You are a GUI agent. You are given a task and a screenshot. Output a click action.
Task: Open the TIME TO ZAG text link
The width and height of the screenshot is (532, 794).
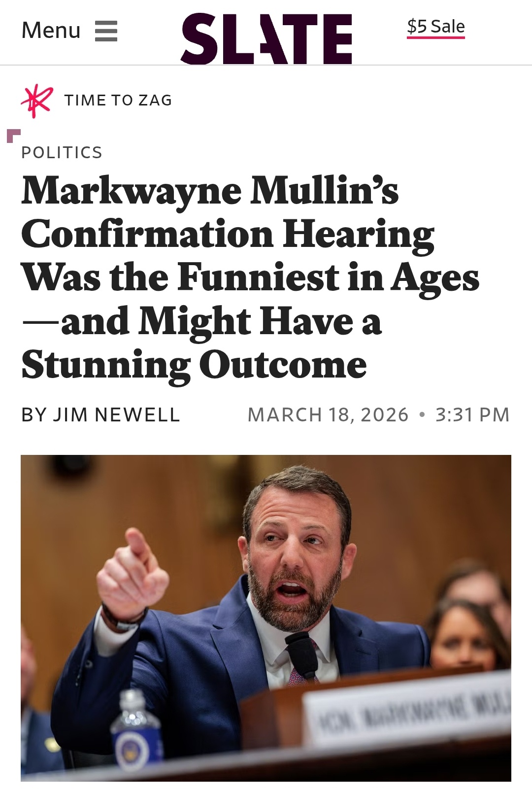pyautogui.click(x=118, y=101)
